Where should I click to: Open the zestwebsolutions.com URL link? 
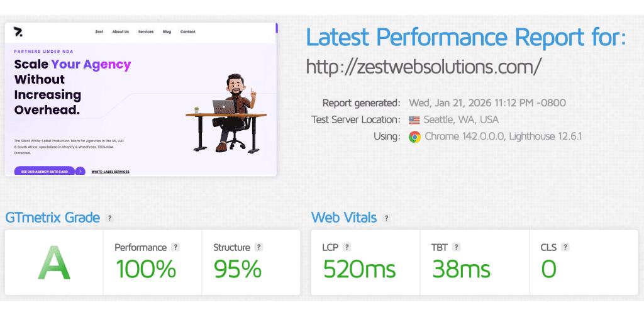point(423,66)
